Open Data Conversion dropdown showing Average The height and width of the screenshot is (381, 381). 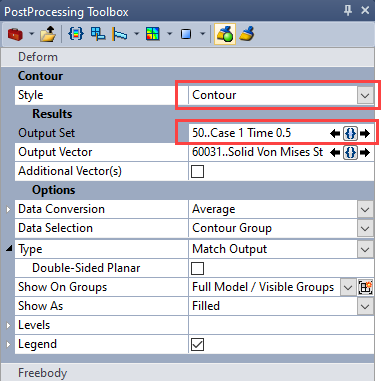click(365, 210)
